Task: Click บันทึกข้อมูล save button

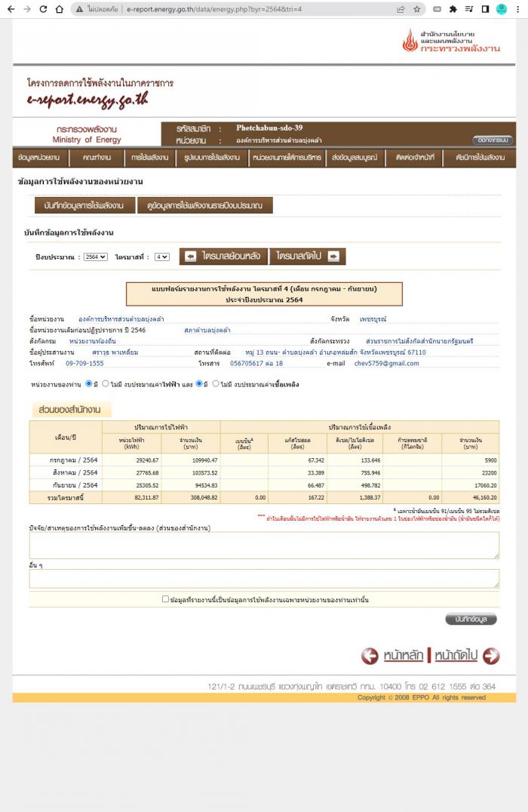Action: 471,620
